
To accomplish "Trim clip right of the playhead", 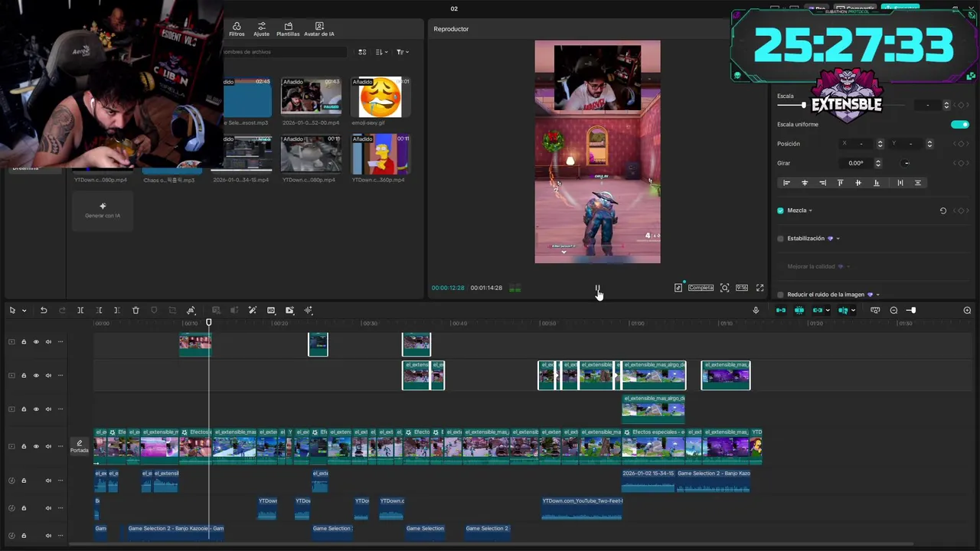I will pyautogui.click(x=116, y=311).
